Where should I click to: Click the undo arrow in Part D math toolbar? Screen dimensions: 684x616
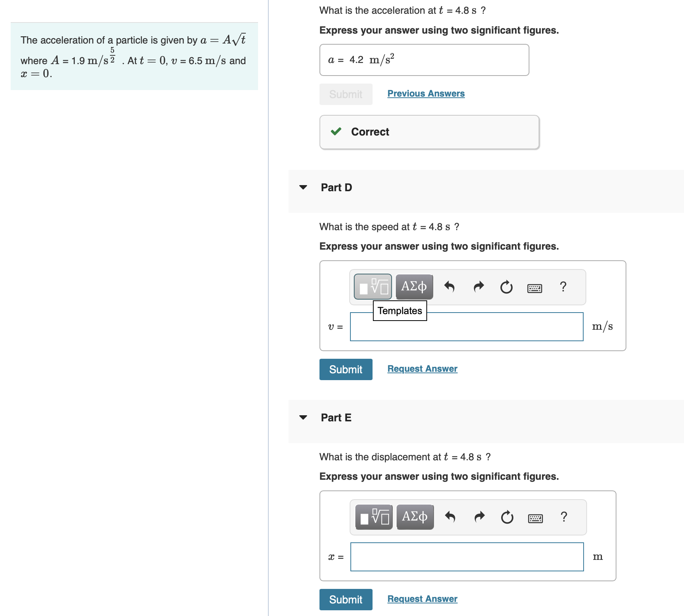tap(450, 287)
